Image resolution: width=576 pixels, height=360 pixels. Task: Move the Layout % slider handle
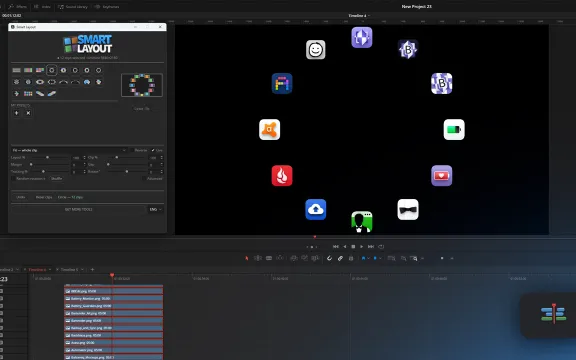tap(47, 157)
